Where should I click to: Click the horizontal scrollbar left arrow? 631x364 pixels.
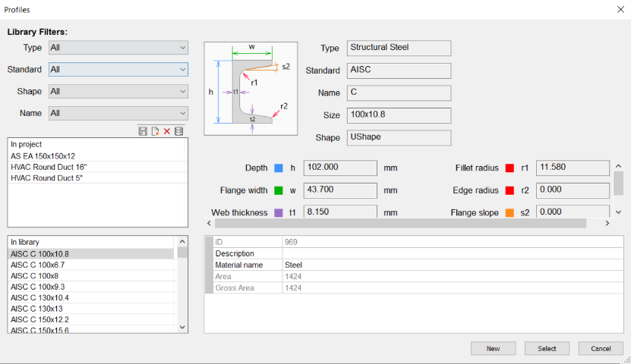[209, 223]
